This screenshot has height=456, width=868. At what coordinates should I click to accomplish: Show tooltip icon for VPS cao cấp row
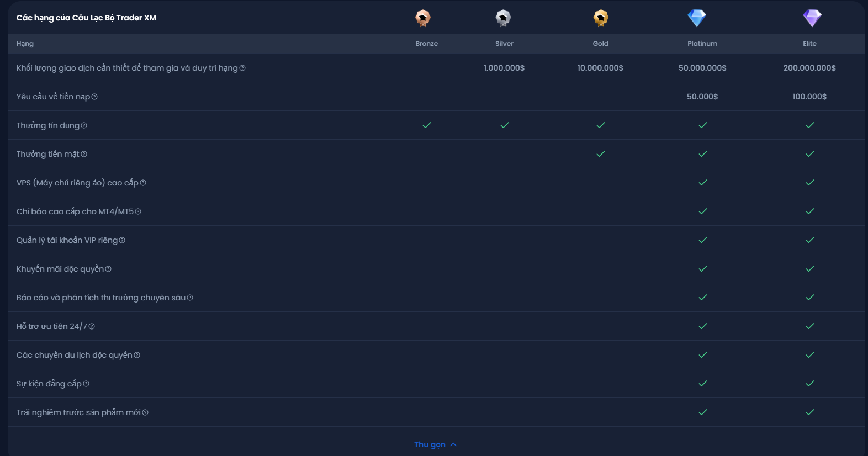click(143, 183)
